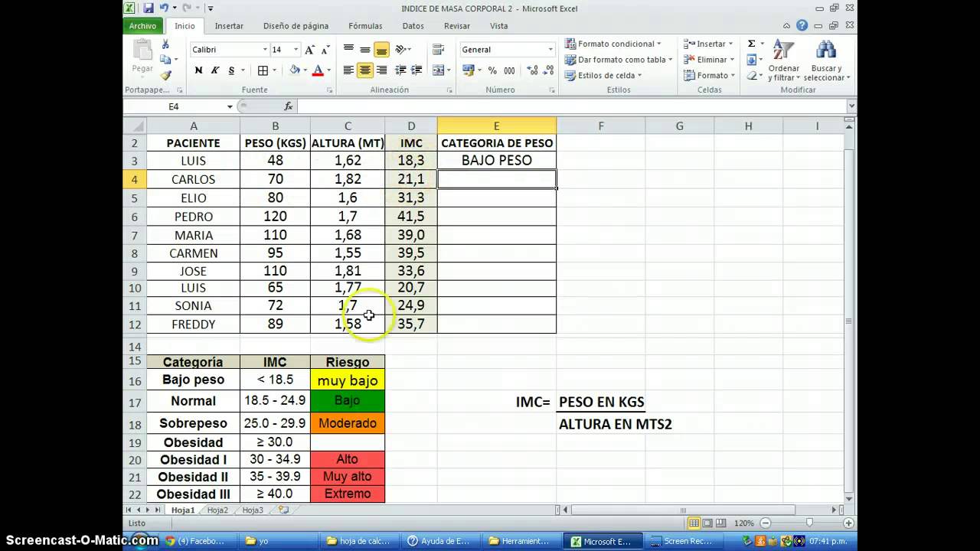Viewport: 980px width, 551px height.
Task: Select the Format Painter brush icon
Action: click(165, 75)
